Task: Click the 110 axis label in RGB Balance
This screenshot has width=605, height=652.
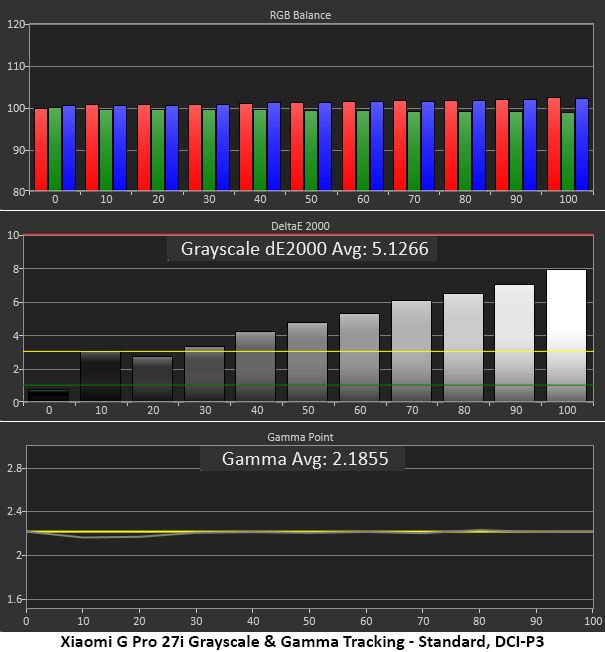Action: [x=16, y=66]
